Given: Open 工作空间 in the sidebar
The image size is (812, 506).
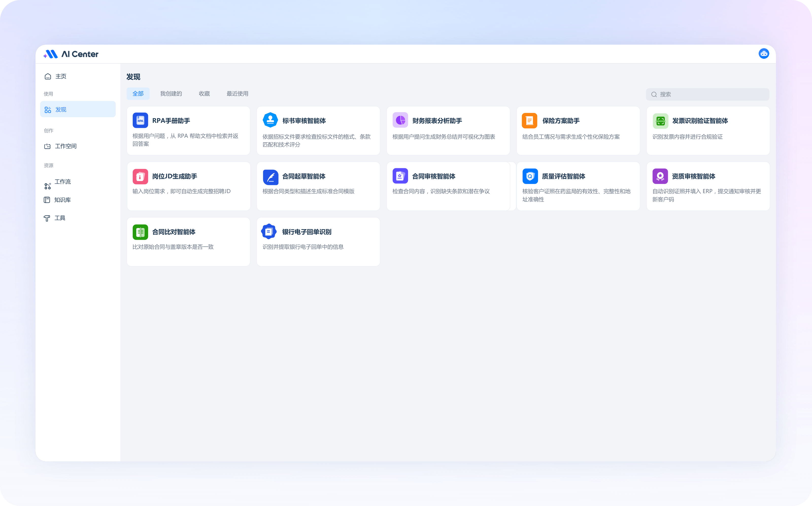Looking at the screenshot, I should [65, 146].
